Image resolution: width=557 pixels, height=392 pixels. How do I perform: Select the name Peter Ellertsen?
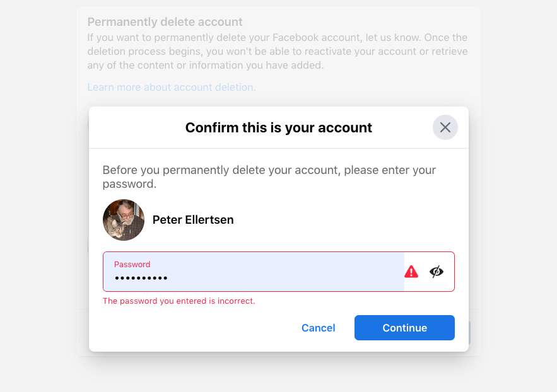click(x=193, y=220)
